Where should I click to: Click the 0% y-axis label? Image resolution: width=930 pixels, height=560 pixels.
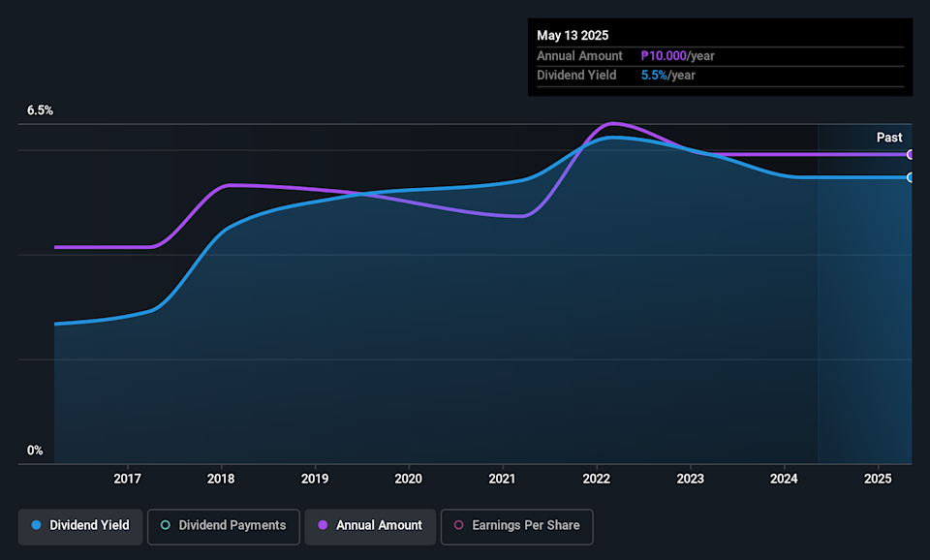pos(35,451)
